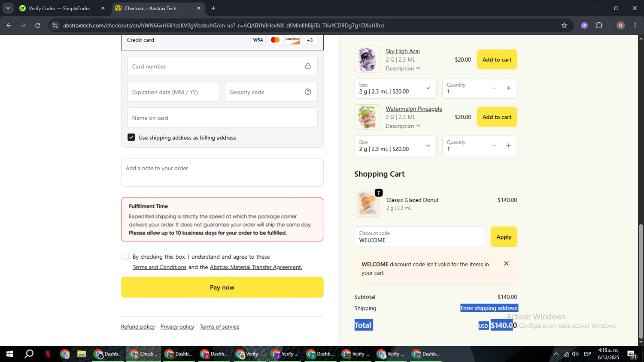
Task: Go back to the previous page
Action: [x=9, y=25]
